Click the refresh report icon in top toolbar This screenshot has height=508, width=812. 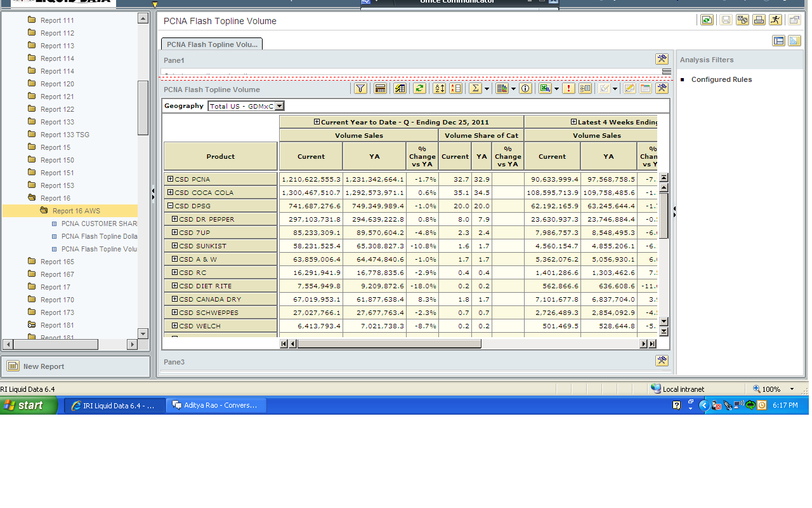click(707, 20)
